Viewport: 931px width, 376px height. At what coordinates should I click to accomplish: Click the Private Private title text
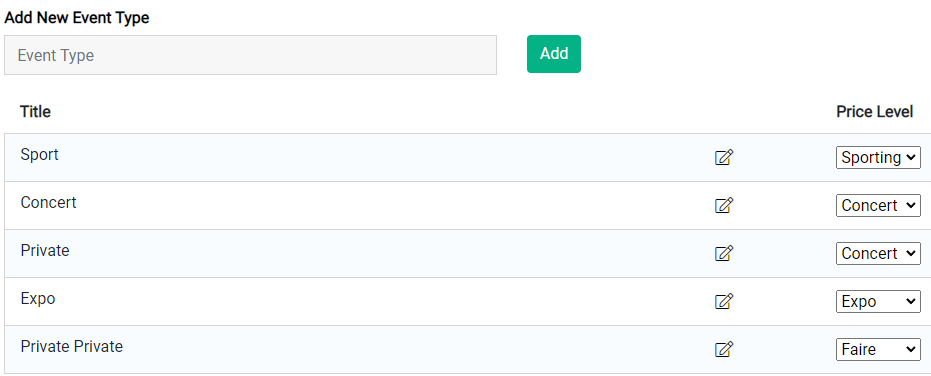click(72, 346)
